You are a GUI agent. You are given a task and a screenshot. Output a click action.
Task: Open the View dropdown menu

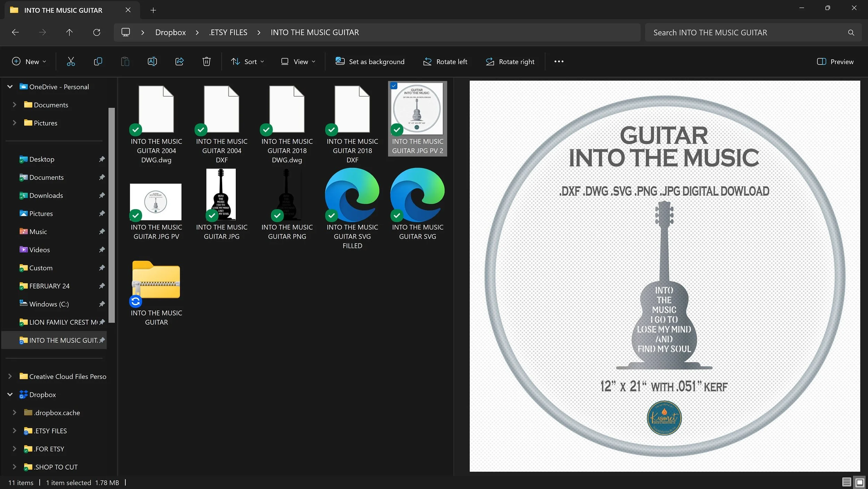point(298,62)
